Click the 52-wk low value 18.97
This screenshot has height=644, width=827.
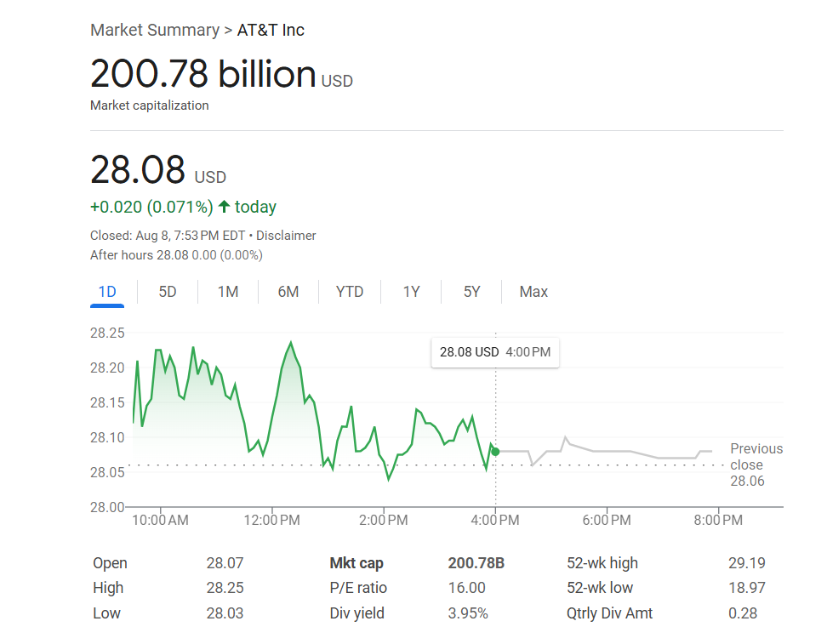tap(746, 588)
